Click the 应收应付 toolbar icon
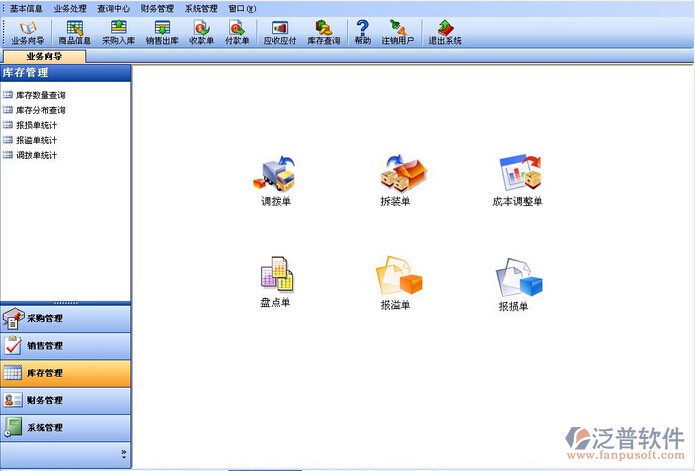Image resolution: width=695 pixels, height=471 pixels. (280, 33)
